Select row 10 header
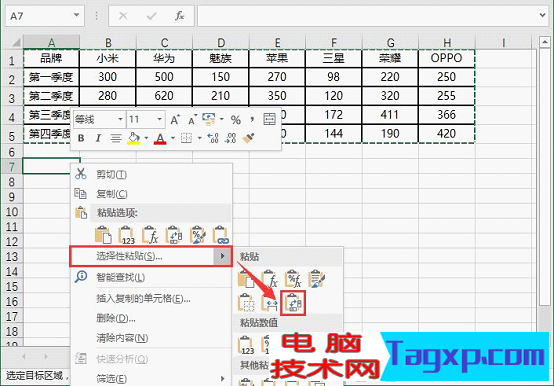Screen dimensions: 554x386 12,212
